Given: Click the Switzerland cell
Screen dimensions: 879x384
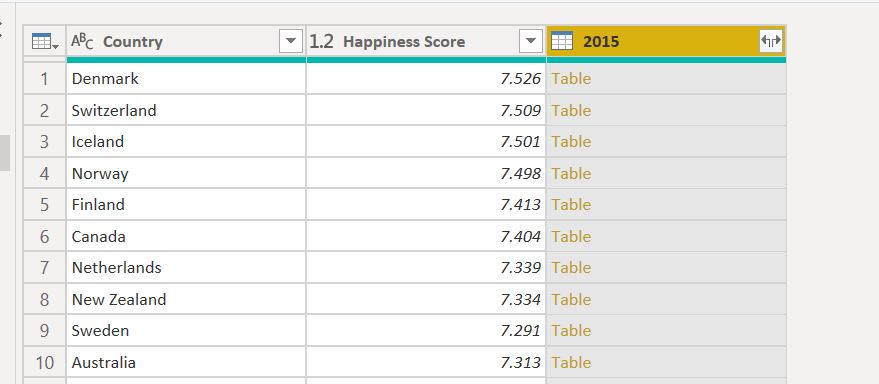Looking at the screenshot, I should click(186, 110).
